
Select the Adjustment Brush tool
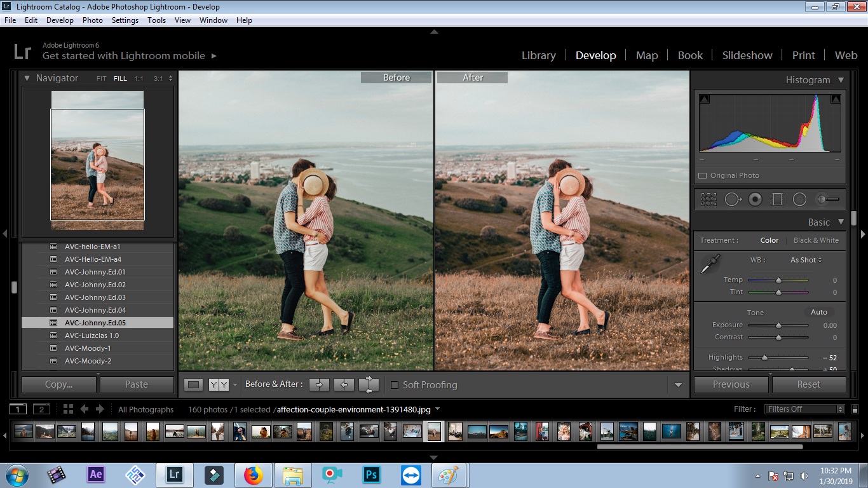tap(827, 200)
